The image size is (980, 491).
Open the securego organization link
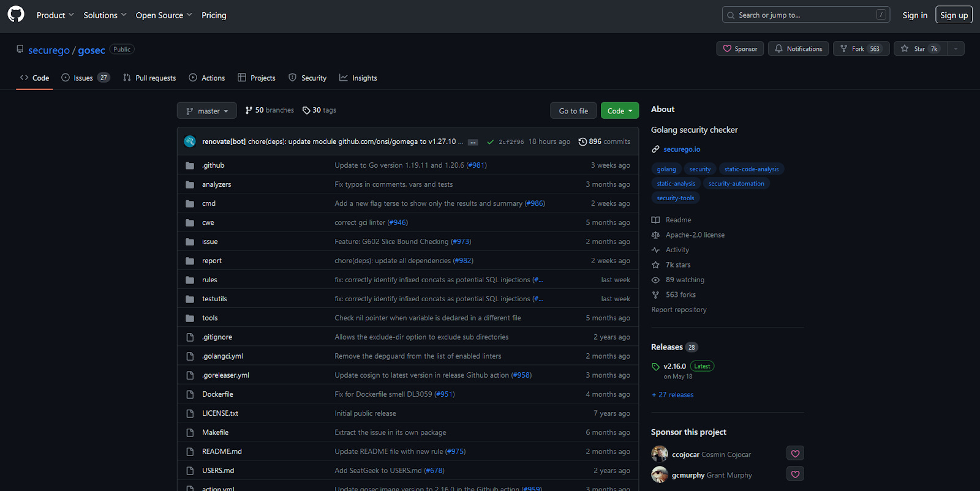coord(49,50)
